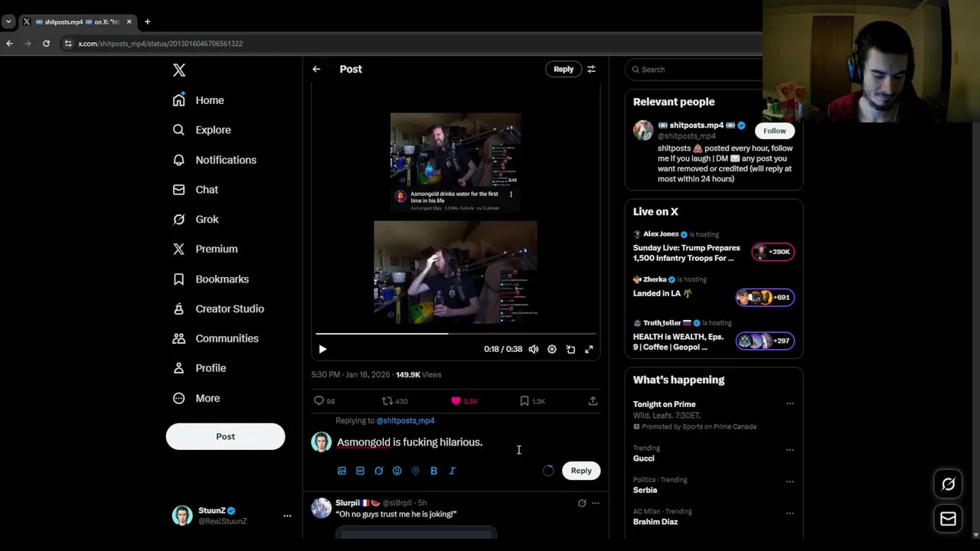Screen dimensions: 980x551
Task: Open shitposts.mp4 profile name link
Action: 696,126
